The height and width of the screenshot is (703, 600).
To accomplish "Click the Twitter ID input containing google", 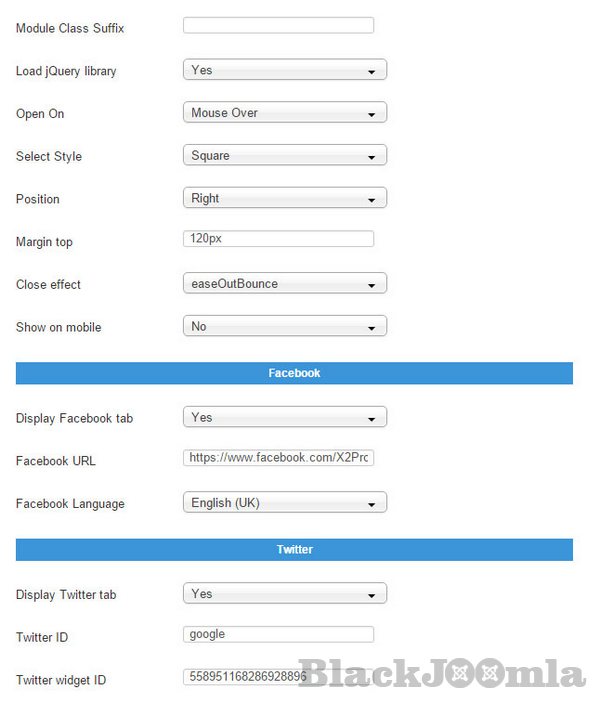I will 278,634.
